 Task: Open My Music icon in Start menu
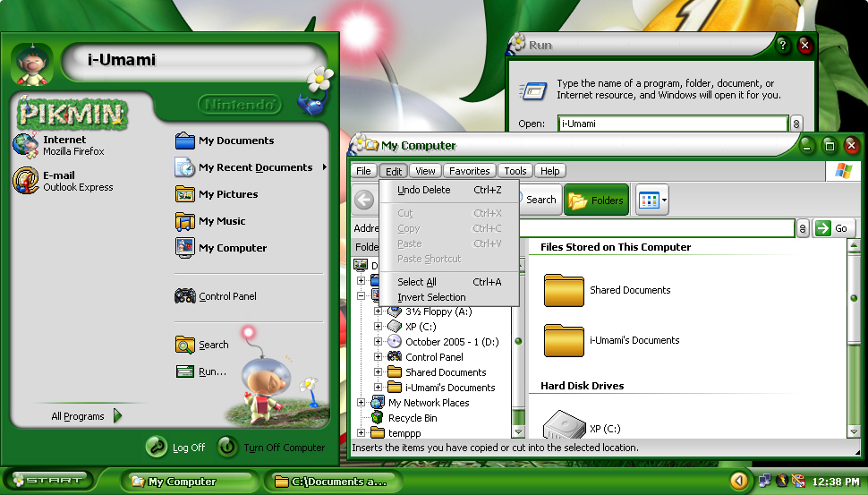184,221
